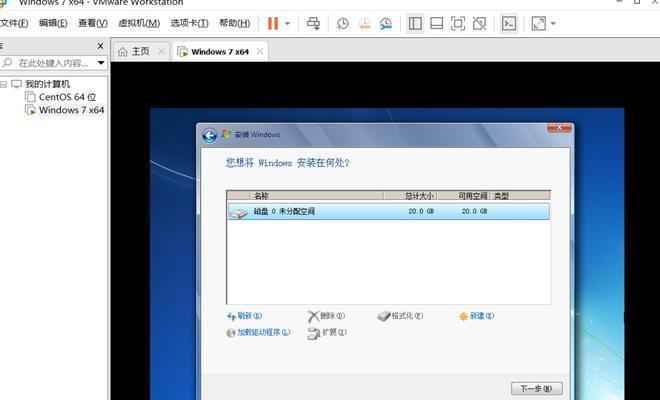This screenshot has width=660, height=400.
Task: Select Windows 7 x64 in the library tree
Action: (x=72, y=110)
